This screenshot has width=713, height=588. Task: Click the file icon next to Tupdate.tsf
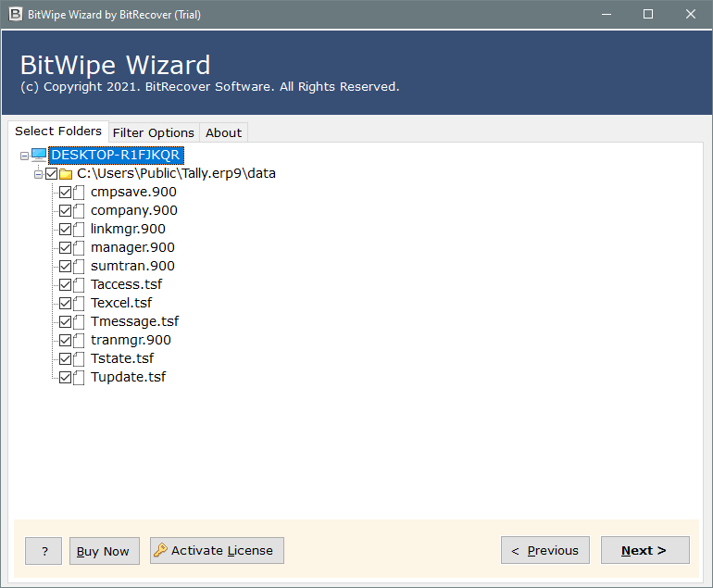pyautogui.click(x=79, y=378)
